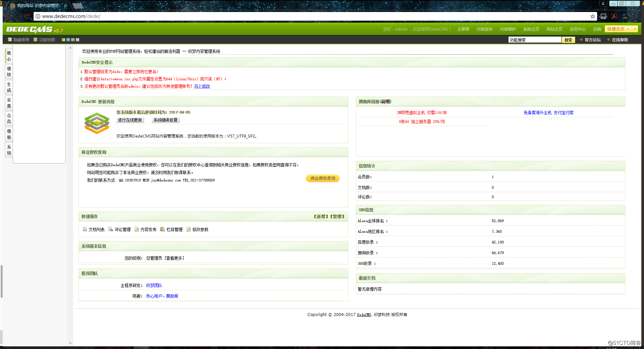Open the 织梦团队 link
This screenshot has height=349, width=644.
(154, 285)
